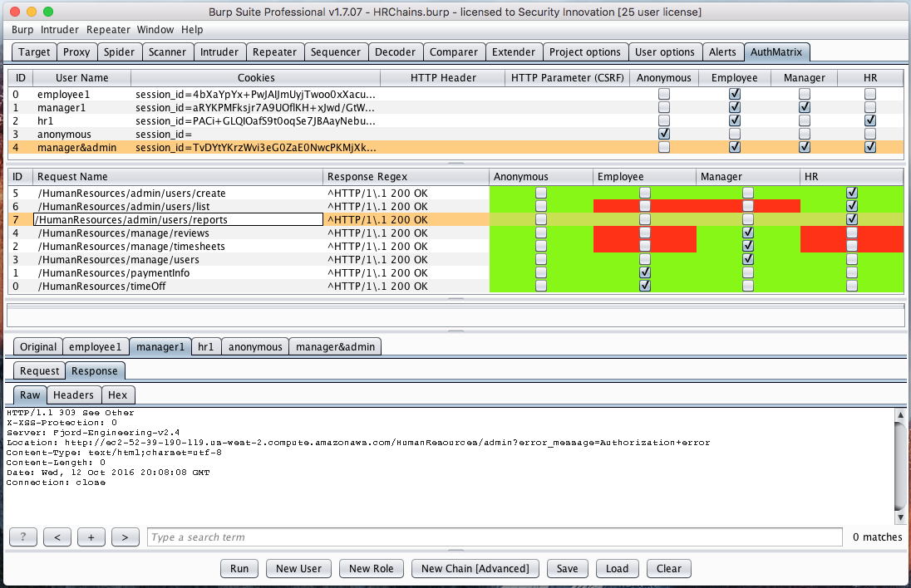Click the New Chain [Advanced] button
The image size is (911, 588).
point(475,569)
